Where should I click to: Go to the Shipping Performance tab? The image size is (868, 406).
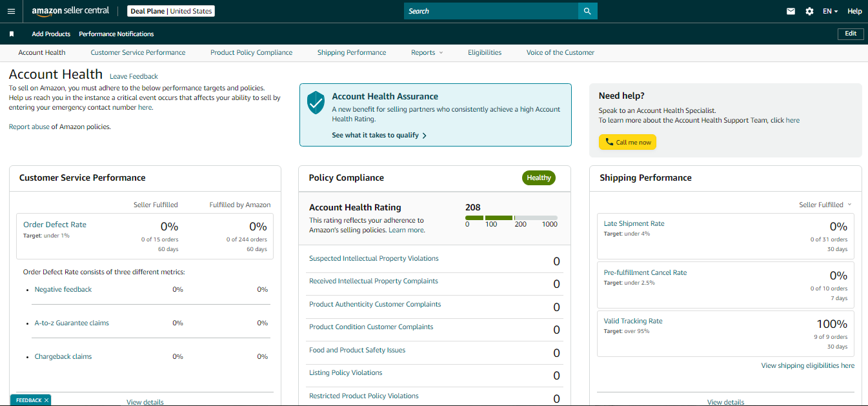[x=352, y=52]
